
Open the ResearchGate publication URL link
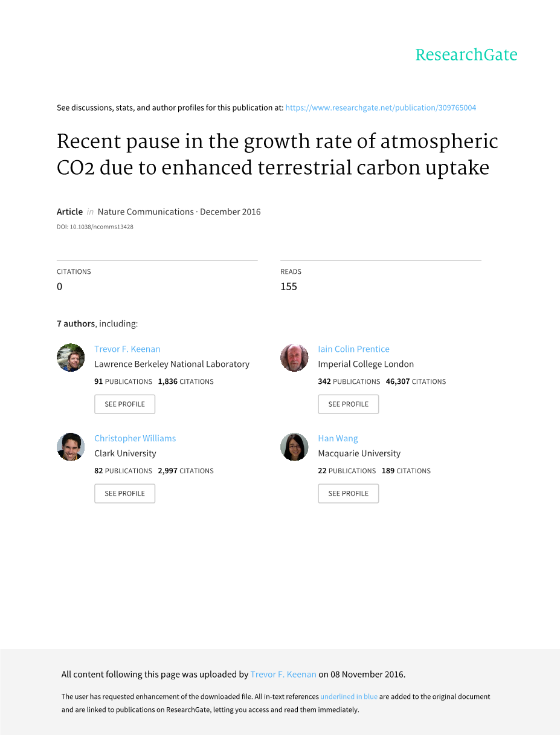[x=381, y=108]
